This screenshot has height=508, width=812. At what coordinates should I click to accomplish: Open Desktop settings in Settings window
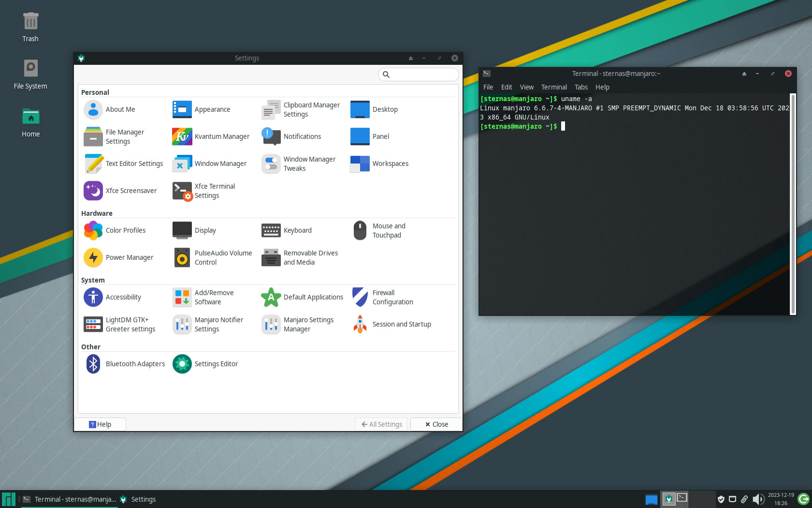point(374,109)
